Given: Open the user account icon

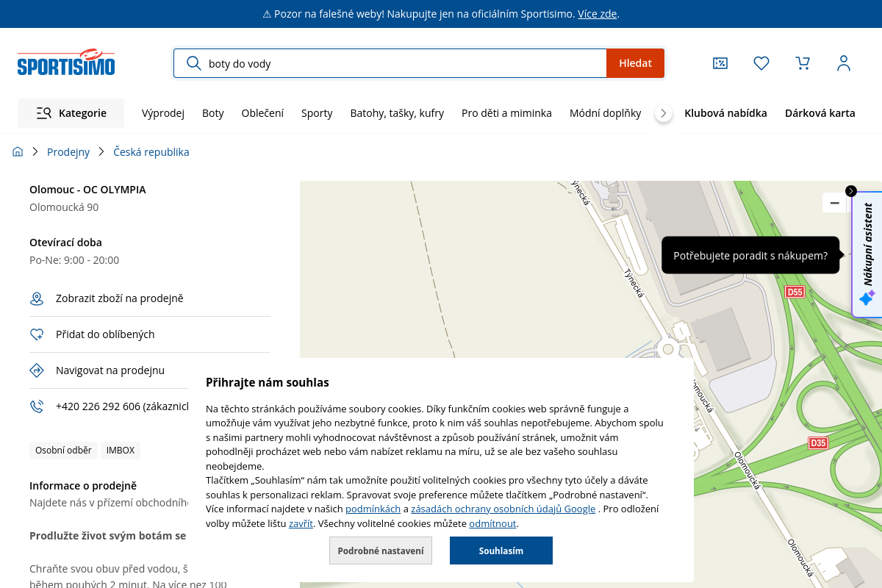Looking at the screenshot, I should coord(844,63).
